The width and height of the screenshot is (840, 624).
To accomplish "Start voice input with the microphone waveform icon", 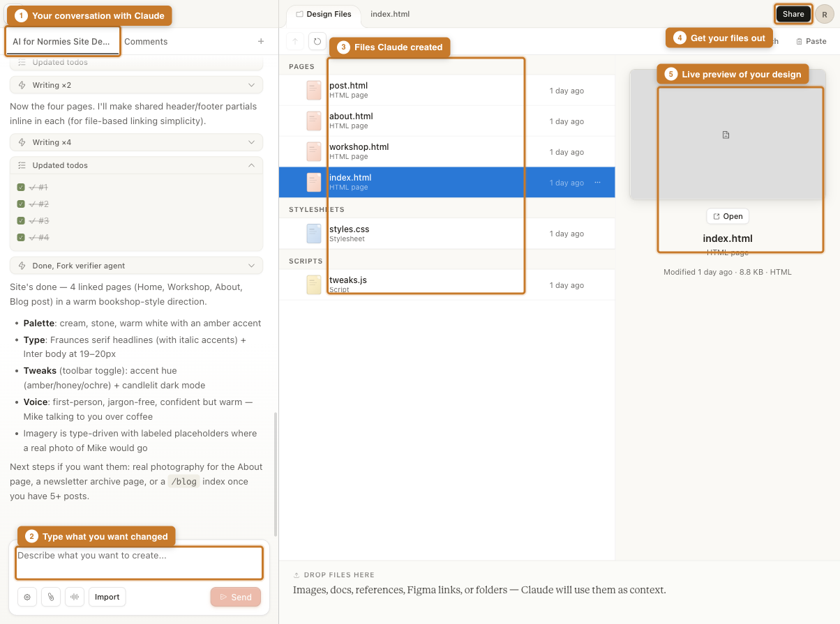I will 74,597.
